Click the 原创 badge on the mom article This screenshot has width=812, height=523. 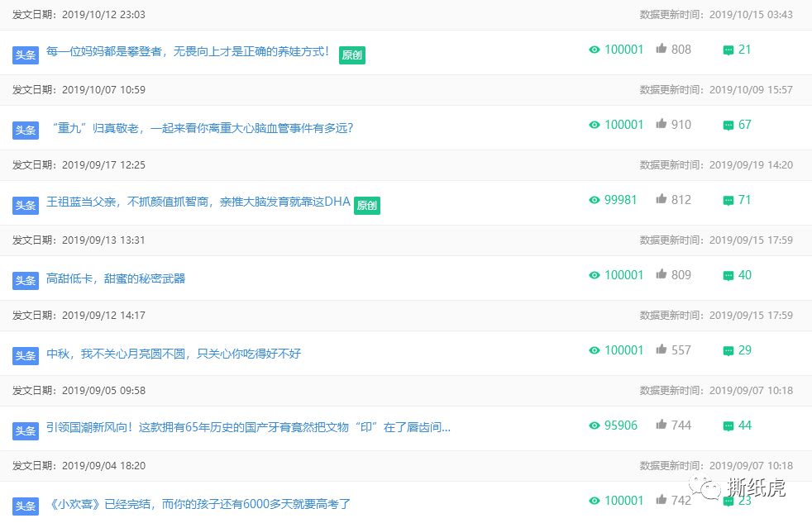pos(351,55)
